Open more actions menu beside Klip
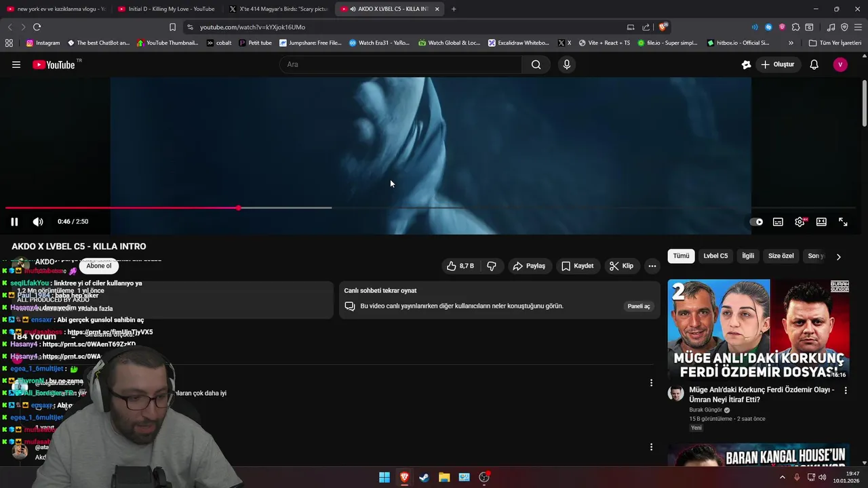Screen dimensions: 868x488 click(652, 266)
